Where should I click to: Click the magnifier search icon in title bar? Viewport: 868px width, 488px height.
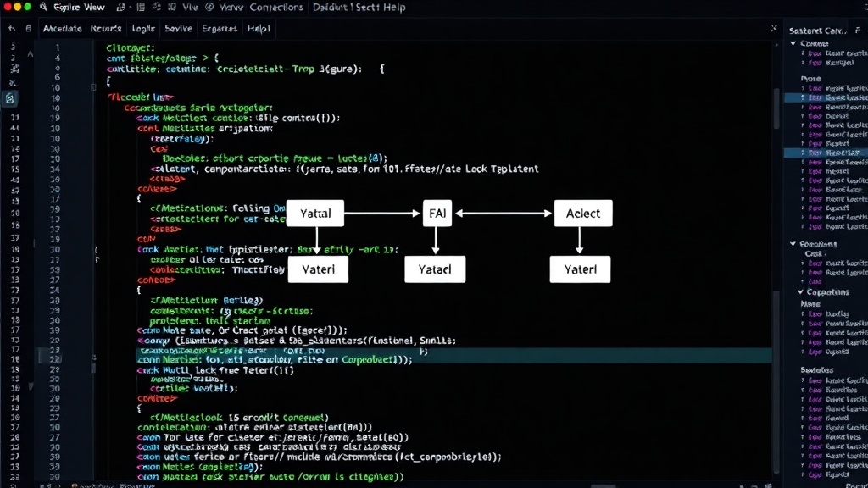44,7
